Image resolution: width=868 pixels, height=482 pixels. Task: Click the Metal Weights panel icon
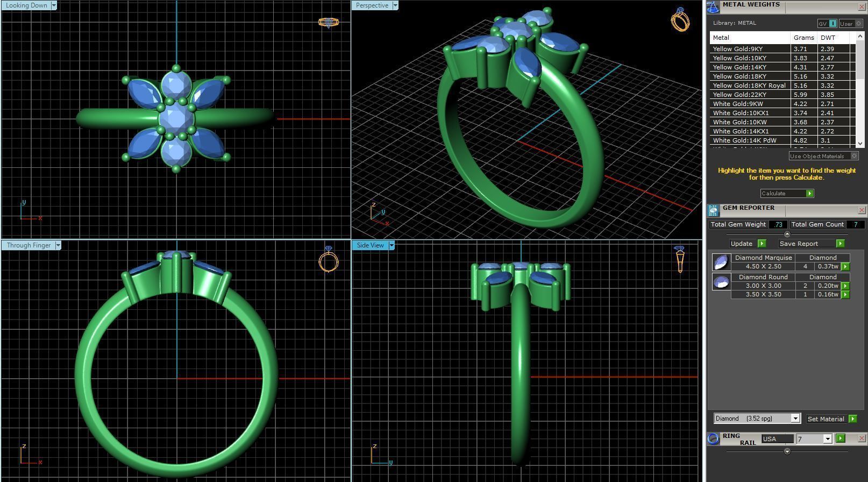713,7
